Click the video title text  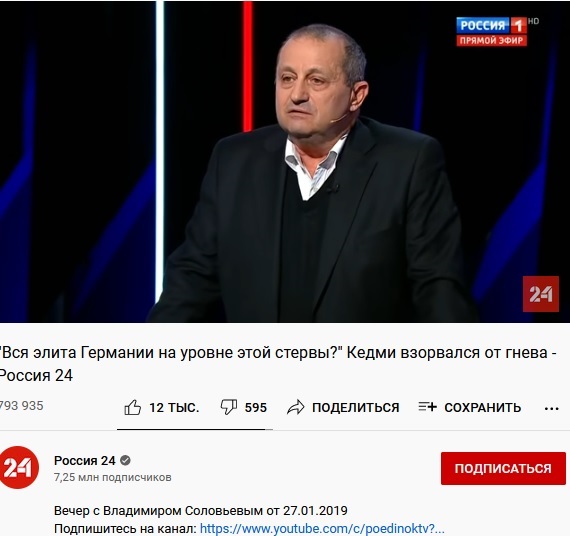pos(277,364)
